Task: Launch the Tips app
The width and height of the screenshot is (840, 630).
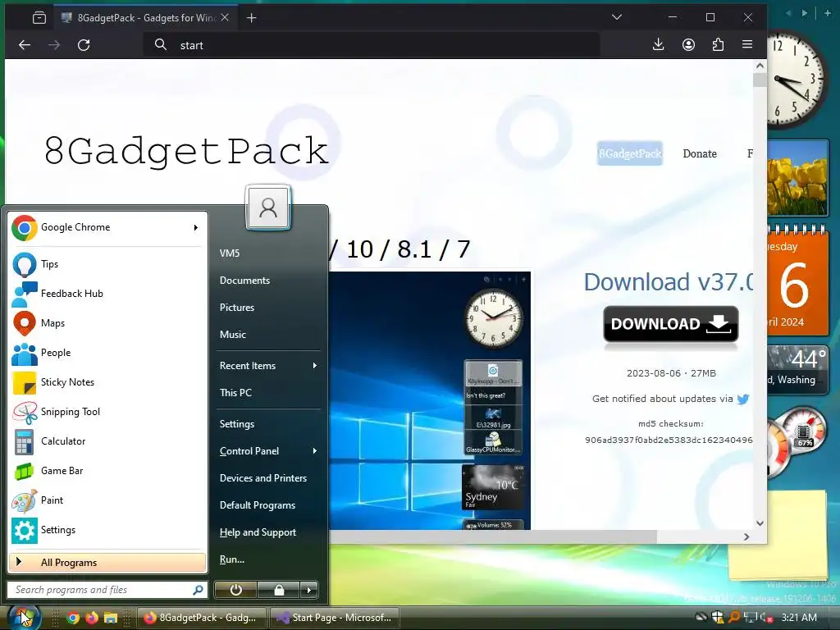Action: tap(107, 264)
